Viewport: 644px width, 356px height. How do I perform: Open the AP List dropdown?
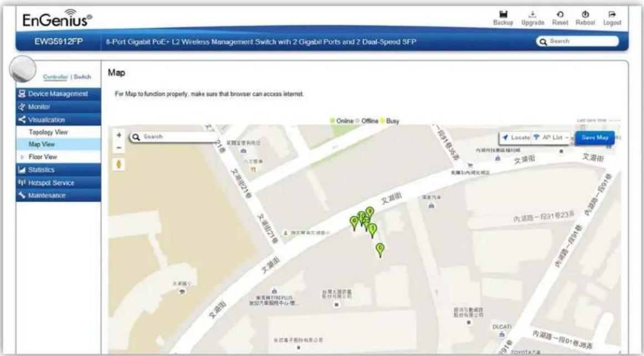point(551,138)
